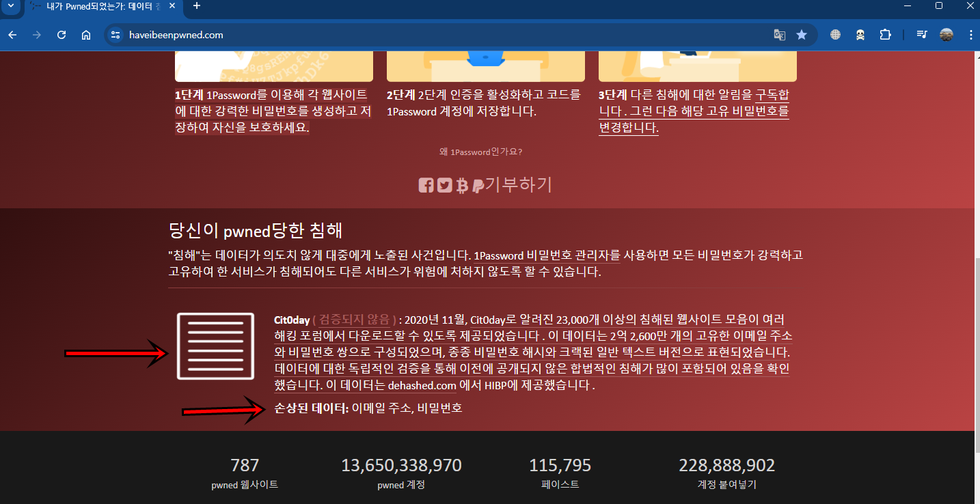Click the 페이스트 label
The image size is (980, 504).
tap(560, 485)
